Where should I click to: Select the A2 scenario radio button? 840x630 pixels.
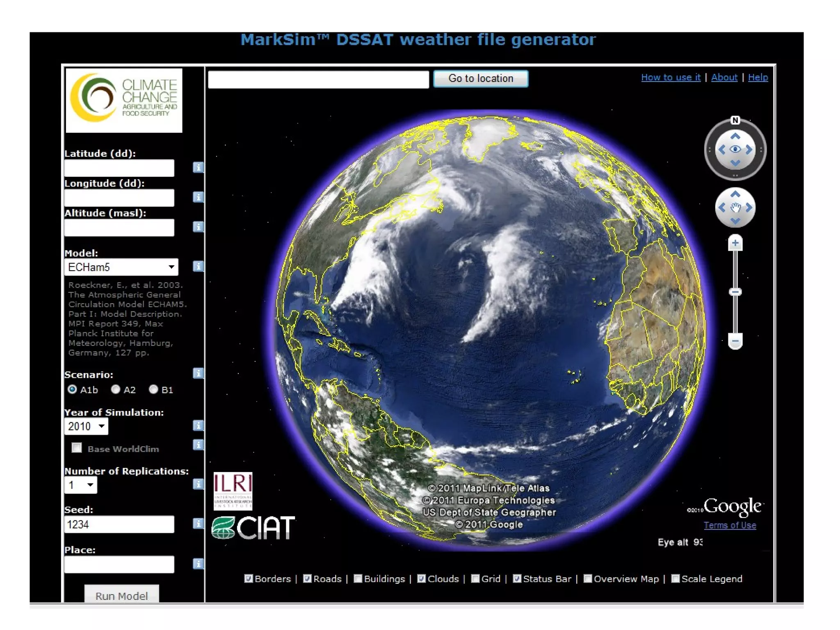(x=116, y=389)
